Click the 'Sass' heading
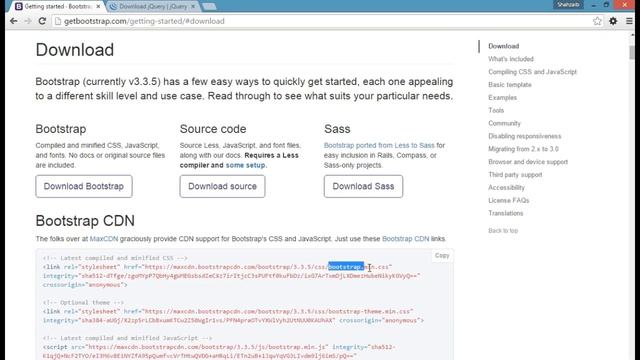The image size is (640, 360). [x=337, y=129]
